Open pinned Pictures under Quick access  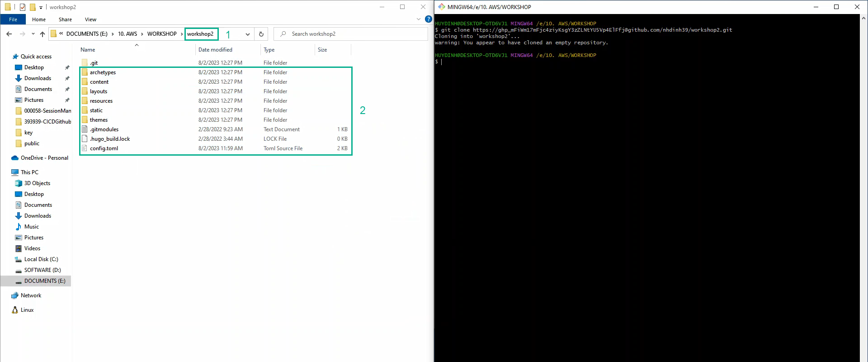pos(34,100)
